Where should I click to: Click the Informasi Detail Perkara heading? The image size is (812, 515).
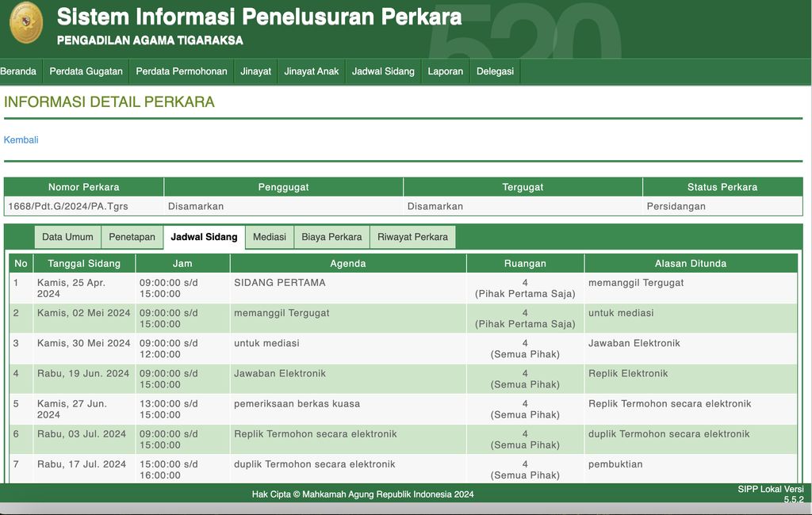tap(109, 101)
